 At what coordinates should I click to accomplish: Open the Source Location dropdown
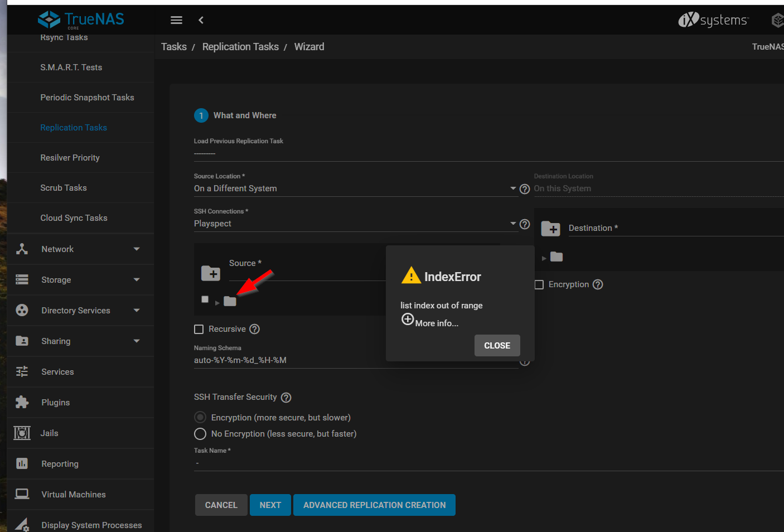pyautogui.click(x=355, y=188)
